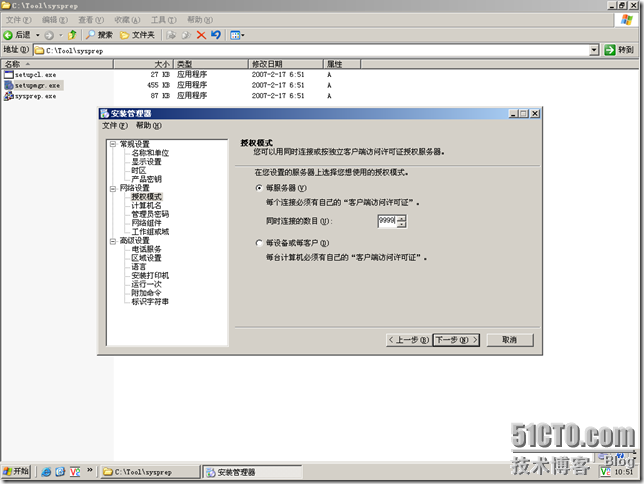Expand the quick launch overflow chevron
Image resolution: width=644 pixels, height=484 pixels.
coord(90,470)
